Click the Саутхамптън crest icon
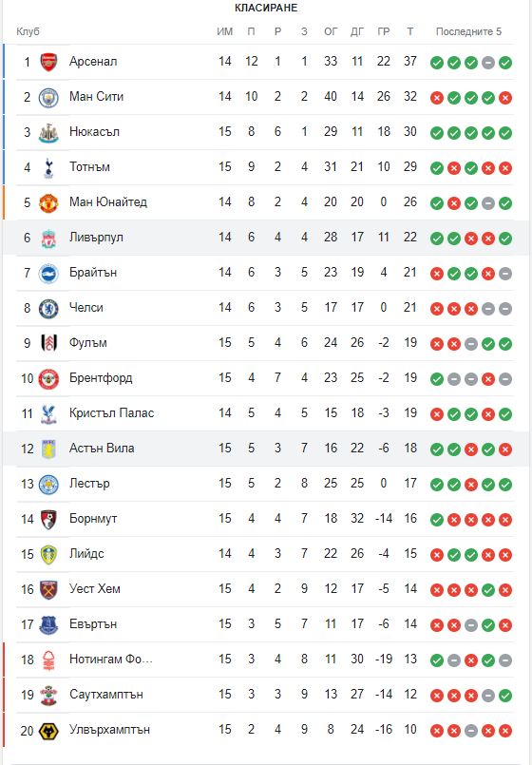This screenshot has height=765, width=532. pos(48,695)
